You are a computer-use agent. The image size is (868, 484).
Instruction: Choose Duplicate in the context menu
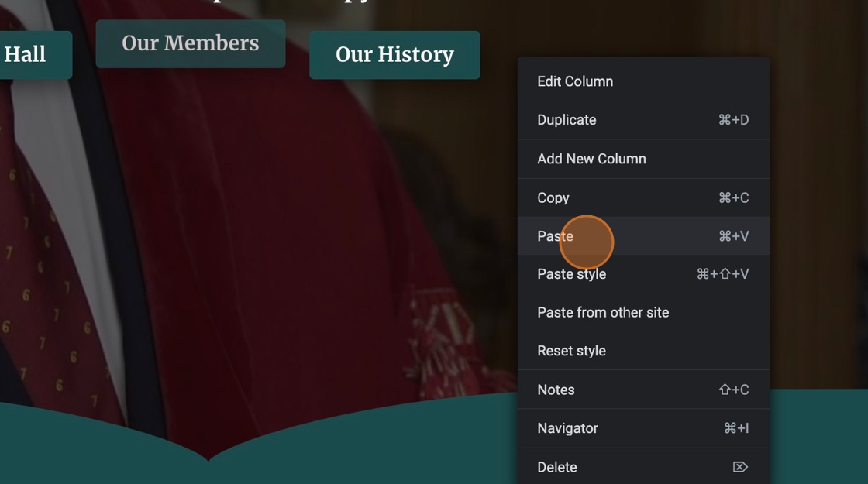pos(643,120)
